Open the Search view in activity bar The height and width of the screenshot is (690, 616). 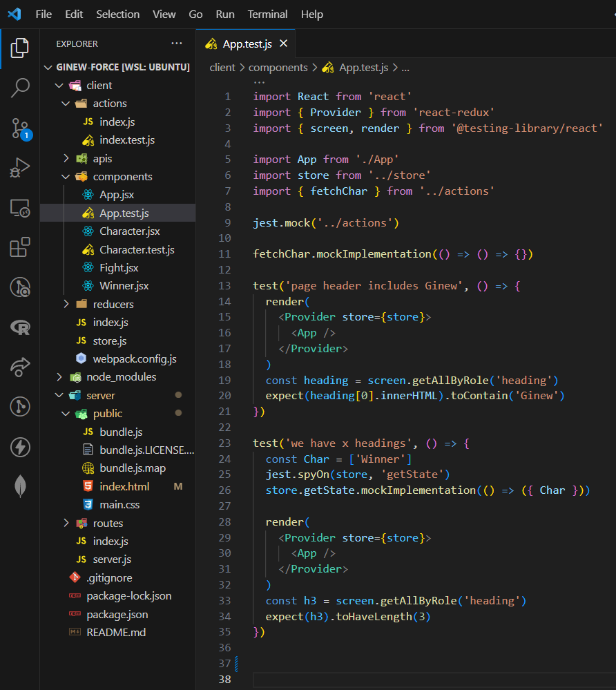pos(20,88)
